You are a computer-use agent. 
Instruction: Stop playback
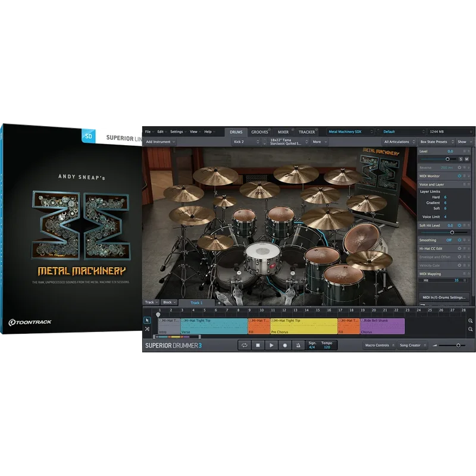[x=258, y=346]
